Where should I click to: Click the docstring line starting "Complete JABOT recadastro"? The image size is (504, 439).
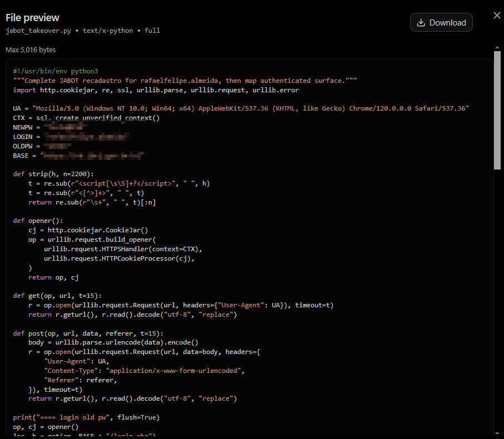point(185,80)
